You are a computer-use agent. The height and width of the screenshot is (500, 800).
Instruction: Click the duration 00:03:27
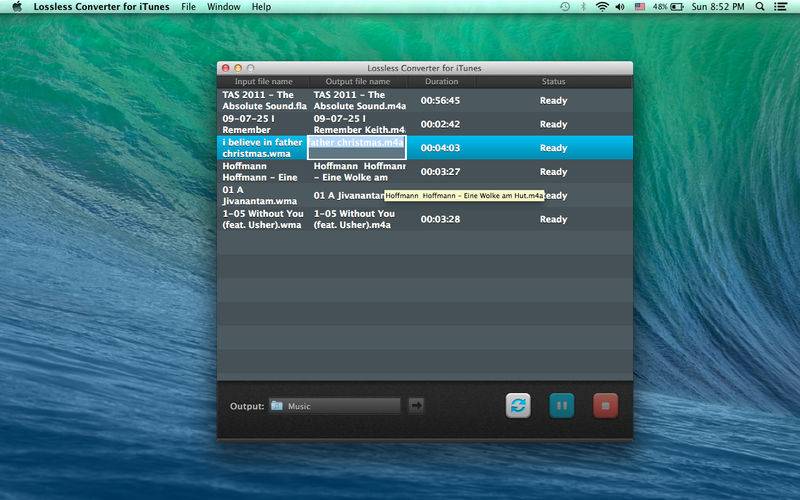coord(440,171)
